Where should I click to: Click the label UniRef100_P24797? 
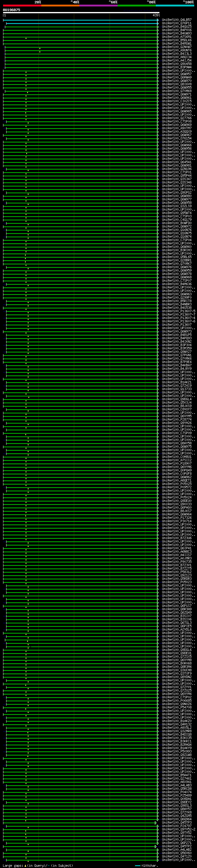[177, 826]
